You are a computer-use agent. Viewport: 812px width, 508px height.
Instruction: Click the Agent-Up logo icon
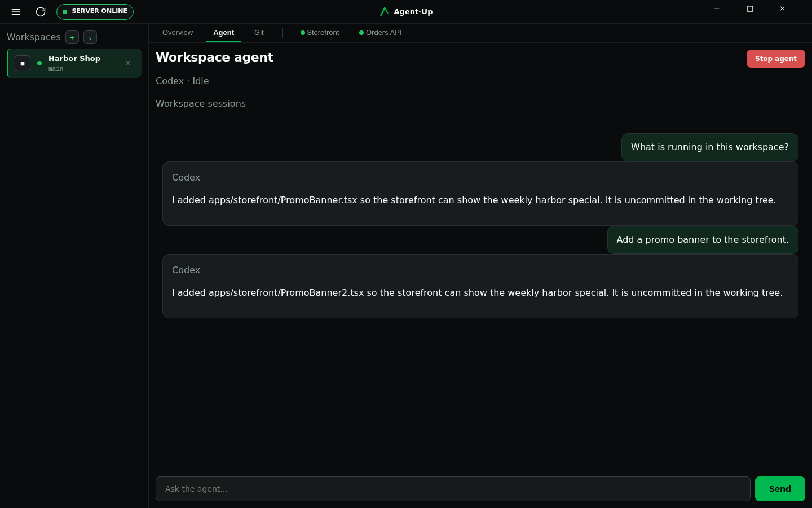pyautogui.click(x=385, y=12)
